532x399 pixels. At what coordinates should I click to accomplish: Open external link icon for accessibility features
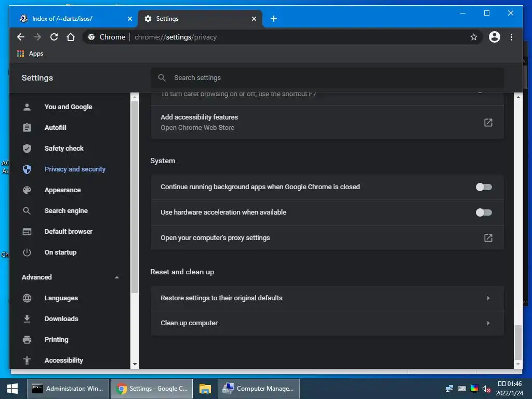[488, 123]
